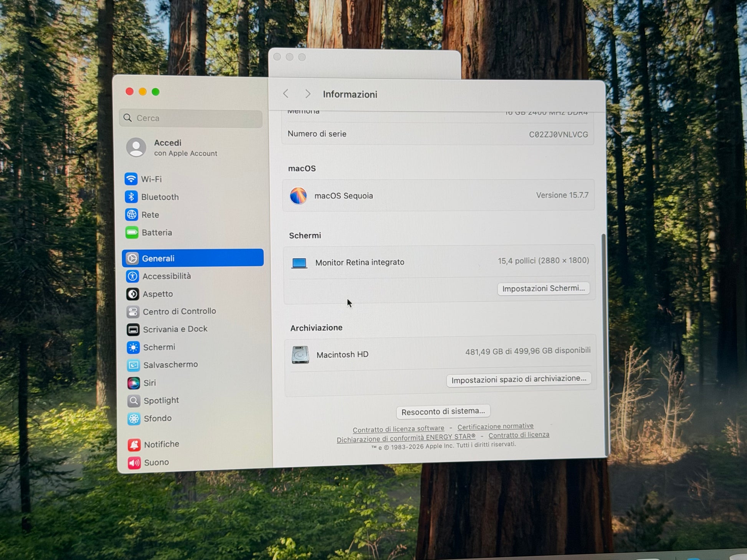Open Resoconto di sistema report

click(x=443, y=412)
